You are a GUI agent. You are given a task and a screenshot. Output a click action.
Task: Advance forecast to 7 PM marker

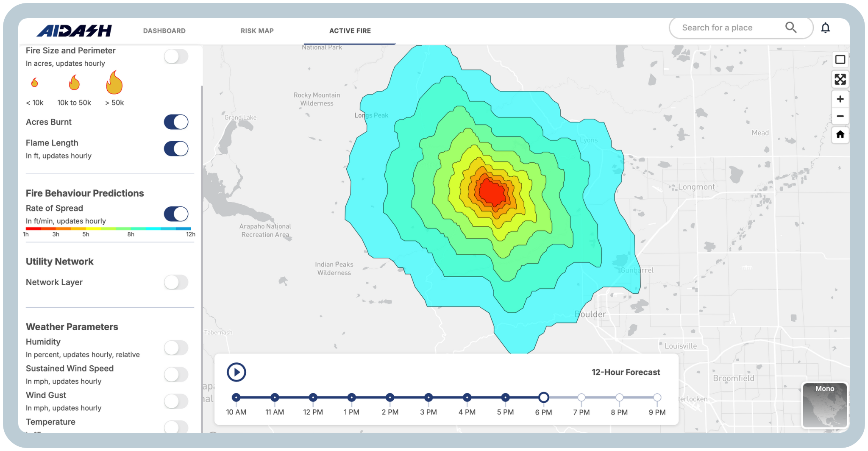tap(581, 398)
